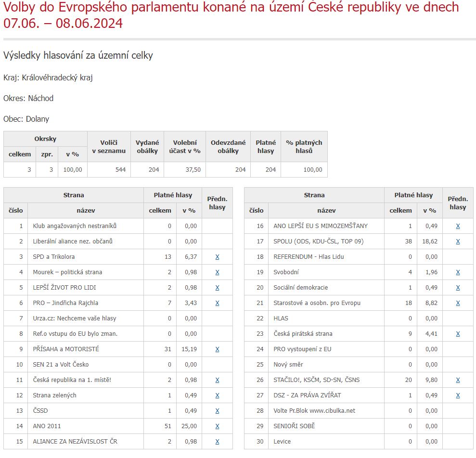Click X link for Česká republika na 1. místě!

217,380
